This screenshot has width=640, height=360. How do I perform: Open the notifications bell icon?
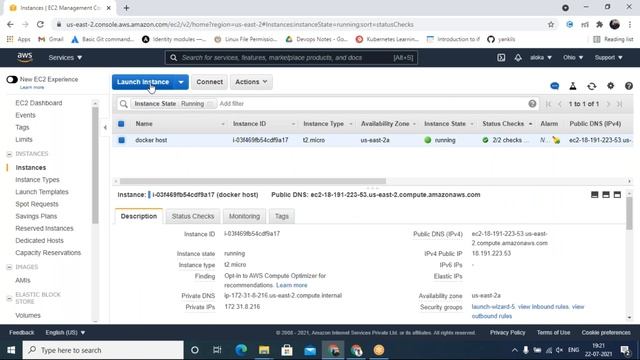518,58
